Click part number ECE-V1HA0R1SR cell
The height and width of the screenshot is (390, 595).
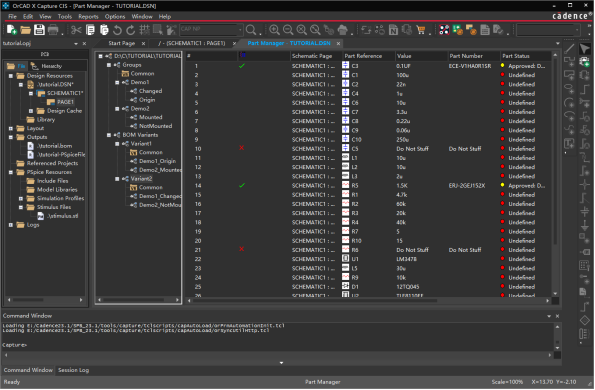(x=469, y=66)
